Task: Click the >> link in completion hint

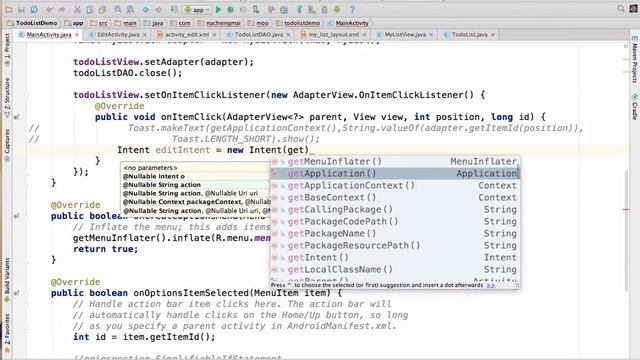Action: point(491,285)
